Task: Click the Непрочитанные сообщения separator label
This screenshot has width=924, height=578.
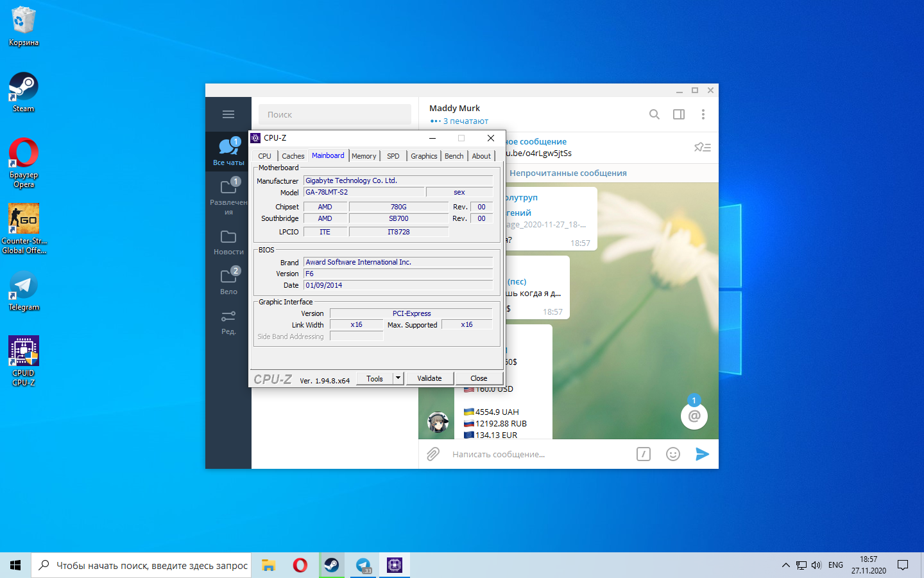Action: click(568, 173)
